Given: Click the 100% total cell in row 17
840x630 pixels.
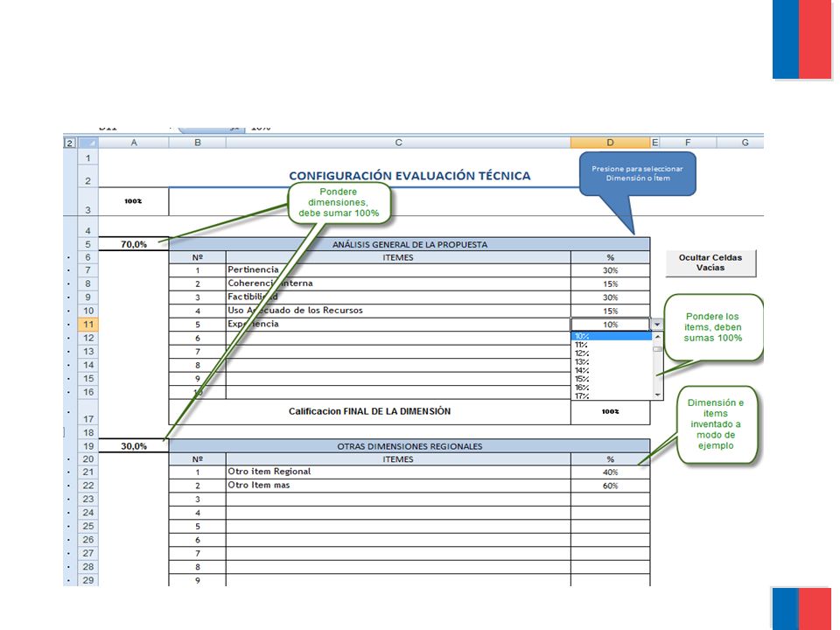Looking at the screenshot, I should point(610,411).
